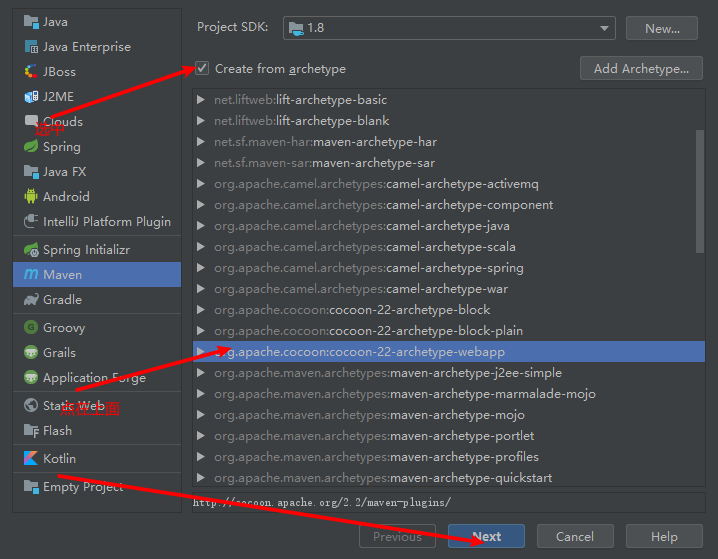Expand cocoon-22-archetype-block-plain node
718x559 pixels.
(x=201, y=331)
